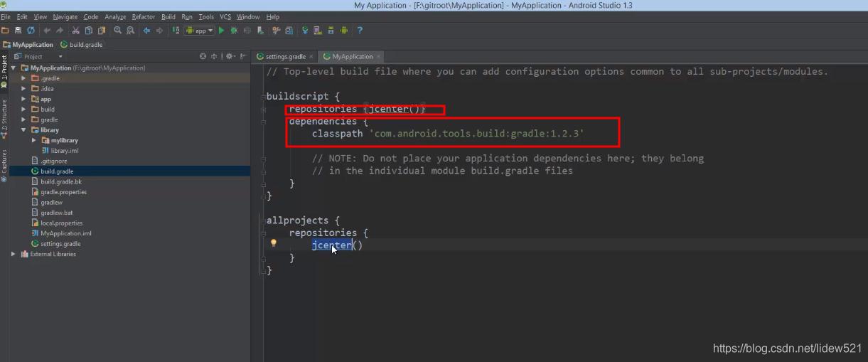Click build.gradle breadcrumb in navigation bar
868x362 pixels.
(x=82, y=44)
